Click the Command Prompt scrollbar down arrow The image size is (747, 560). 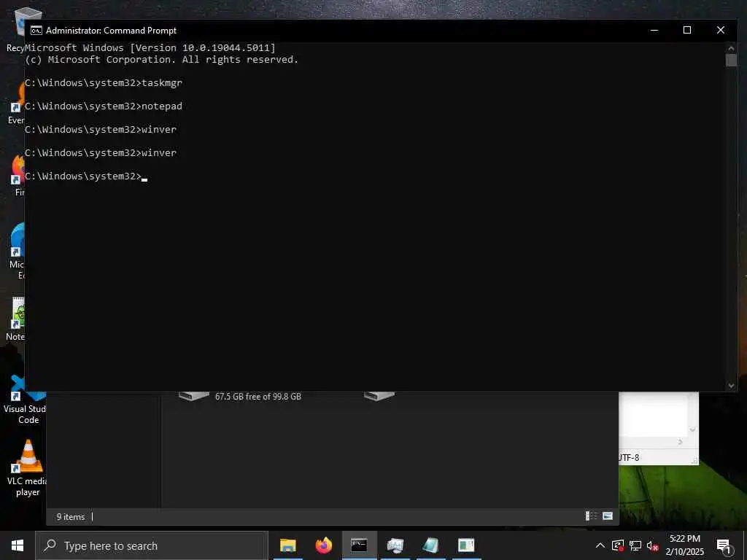click(731, 386)
